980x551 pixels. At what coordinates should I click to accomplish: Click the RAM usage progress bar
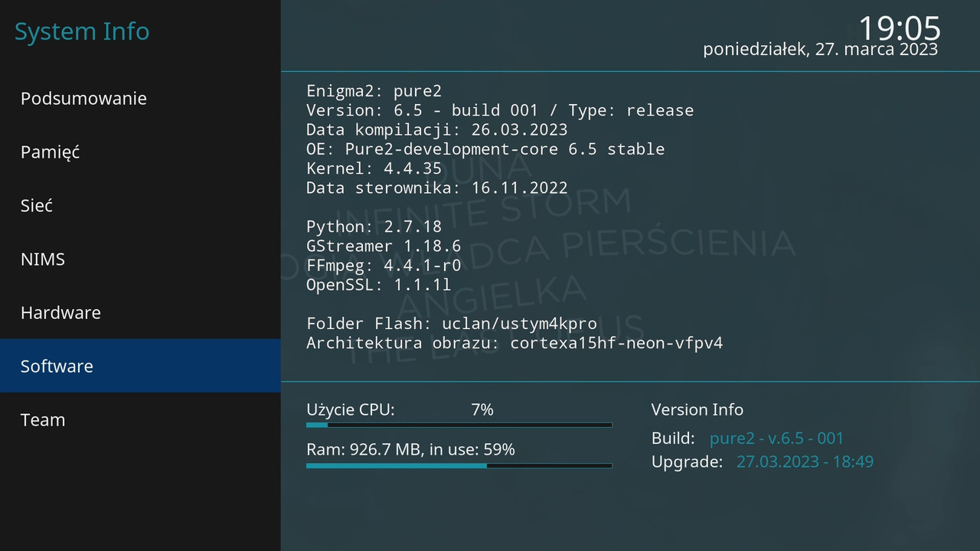coord(459,465)
